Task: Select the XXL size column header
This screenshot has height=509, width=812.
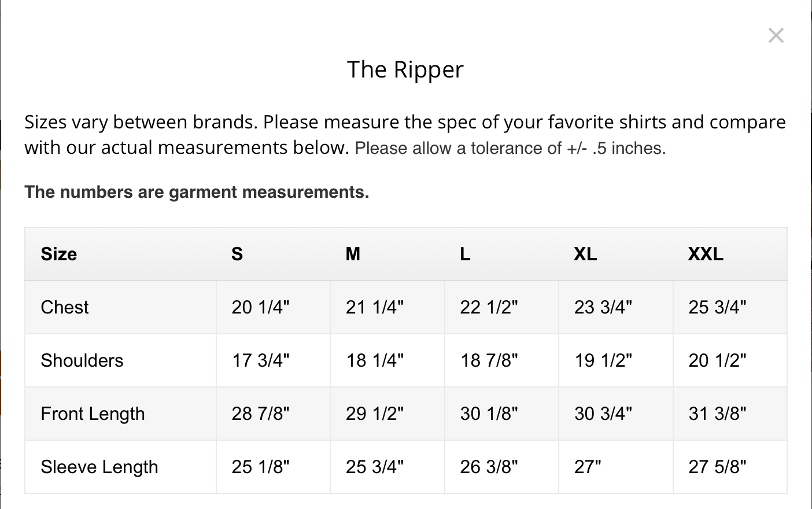Action: pyautogui.click(x=706, y=254)
